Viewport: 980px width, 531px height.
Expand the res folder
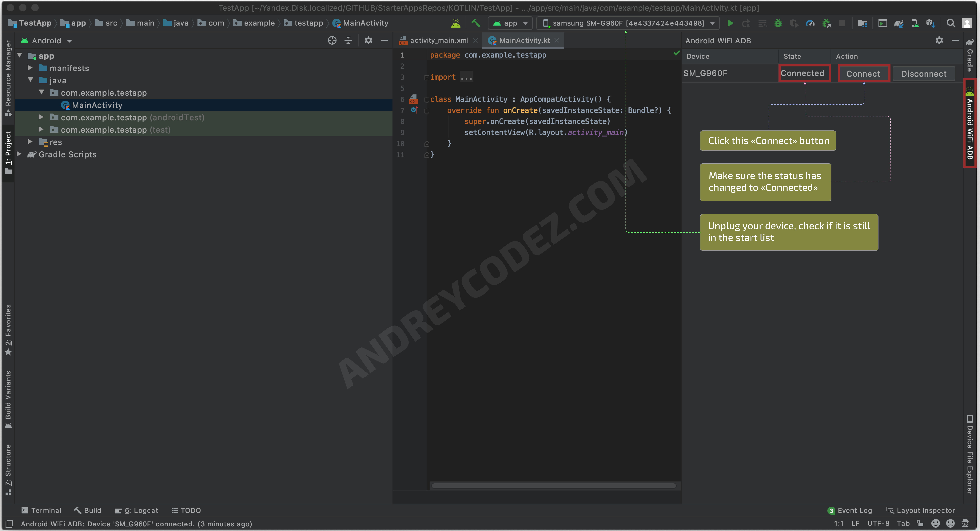coord(30,142)
